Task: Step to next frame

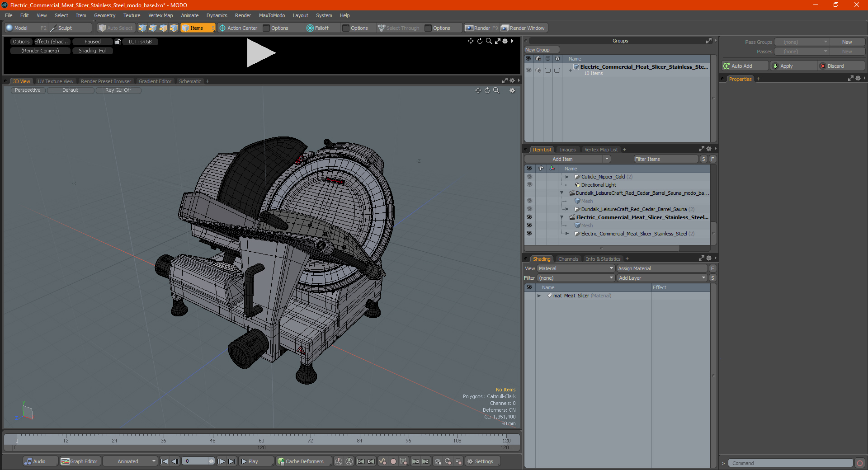Action: (x=221, y=461)
